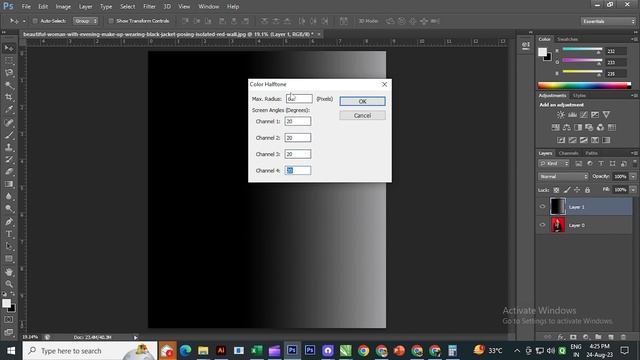The width and height of the screenshot is (640, 360).
Task: Open the Image menu
Action: click(63, 7)
